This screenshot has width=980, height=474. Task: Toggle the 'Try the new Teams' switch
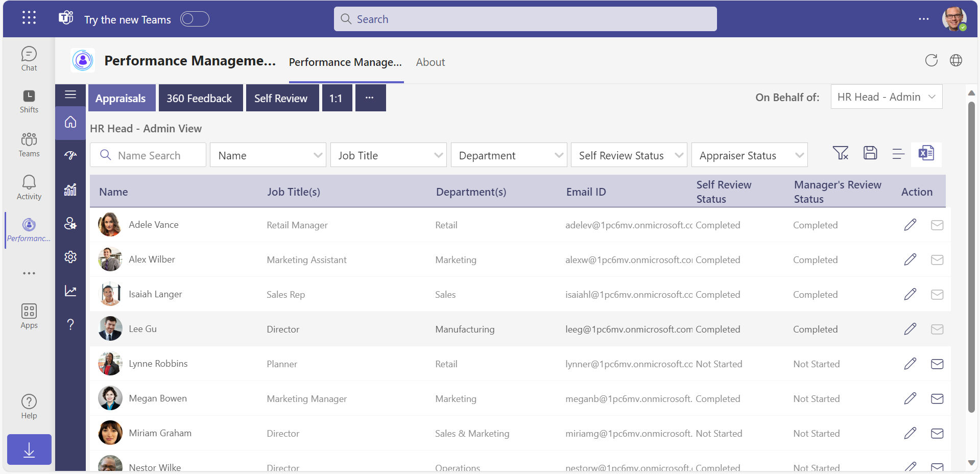(195, 19)
